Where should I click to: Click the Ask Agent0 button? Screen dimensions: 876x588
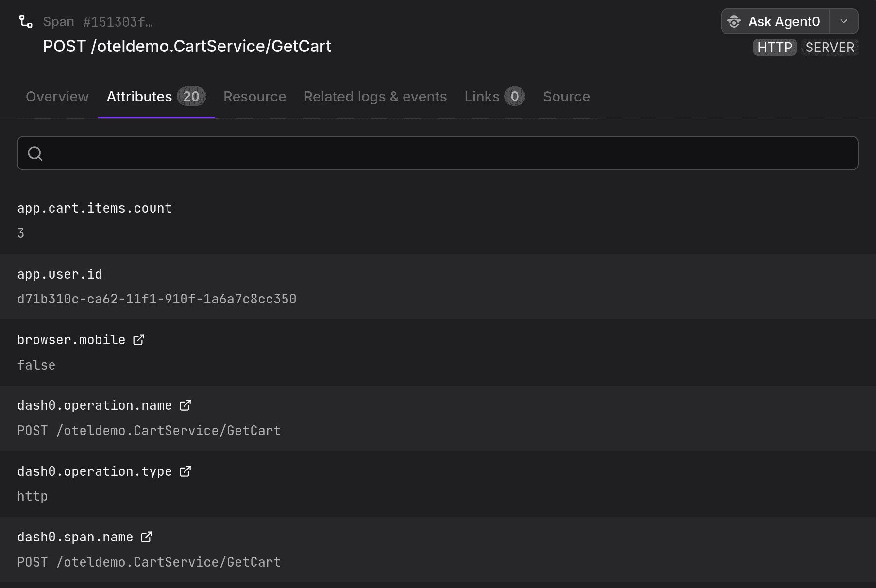(775, 21)
